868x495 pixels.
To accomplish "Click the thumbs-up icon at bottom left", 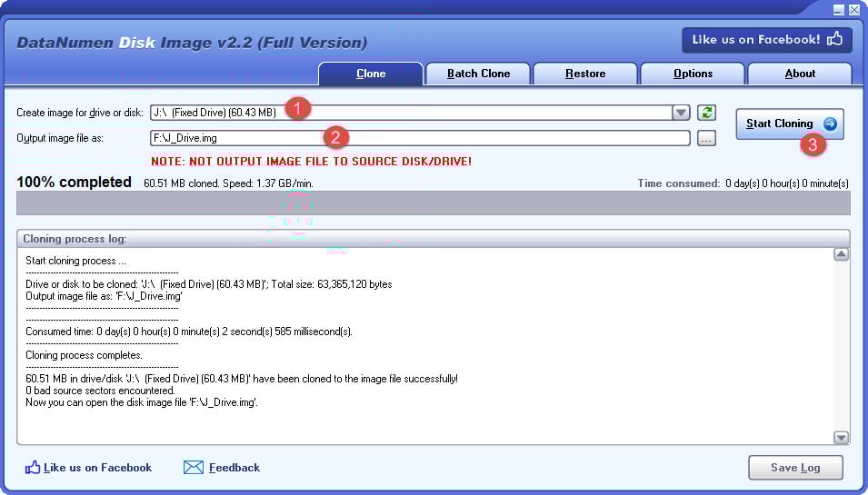I will tap(33, 468).
